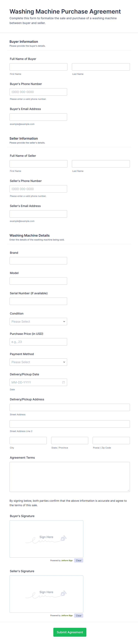Image resolution: width=138 pixels, height=644 pixels.
Task: Expand the Condition dropdown
Action: click(38, 322)
